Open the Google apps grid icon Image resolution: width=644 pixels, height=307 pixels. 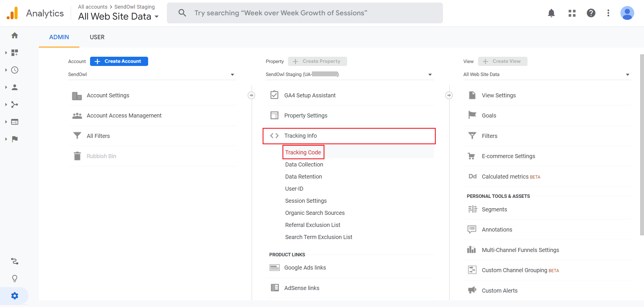(572, 13)
